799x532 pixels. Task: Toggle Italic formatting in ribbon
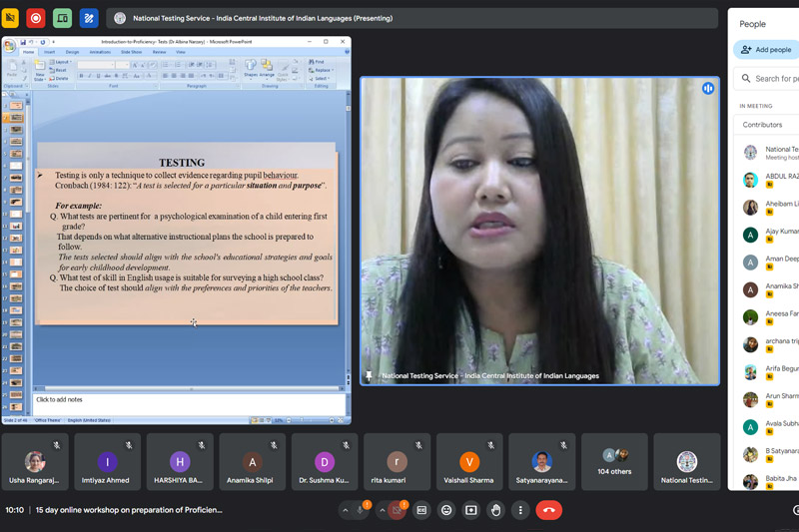click(90, 76)
